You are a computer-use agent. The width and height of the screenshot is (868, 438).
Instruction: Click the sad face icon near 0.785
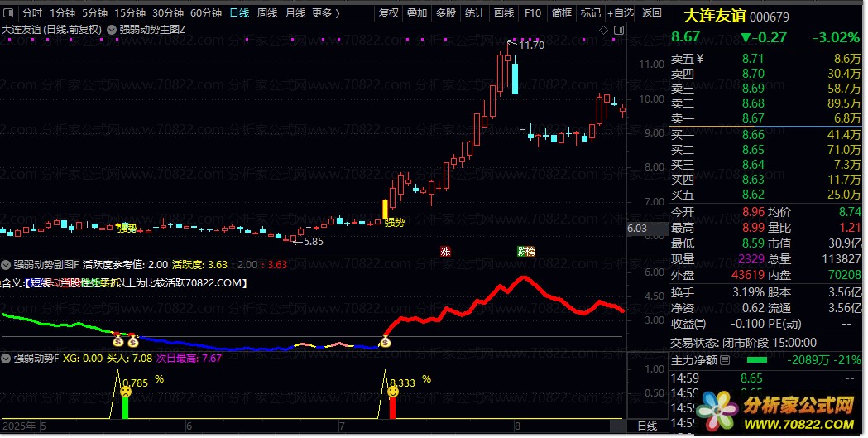pos(126,392)
